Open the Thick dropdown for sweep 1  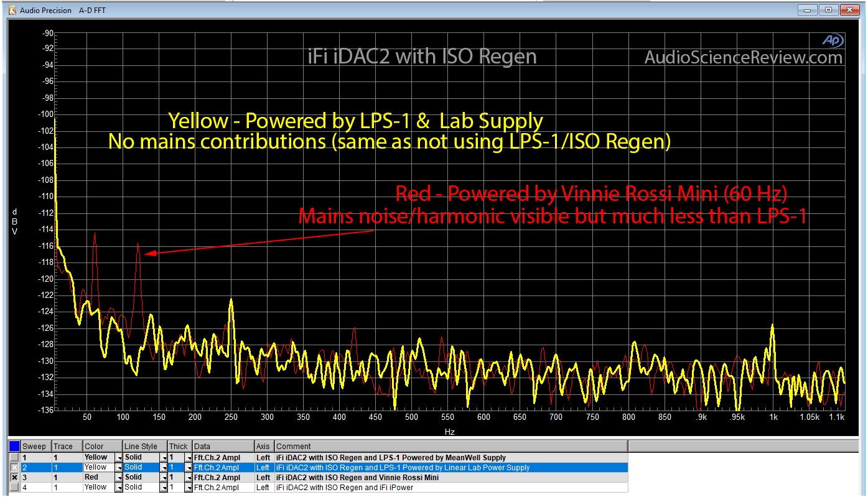point(189,457)
